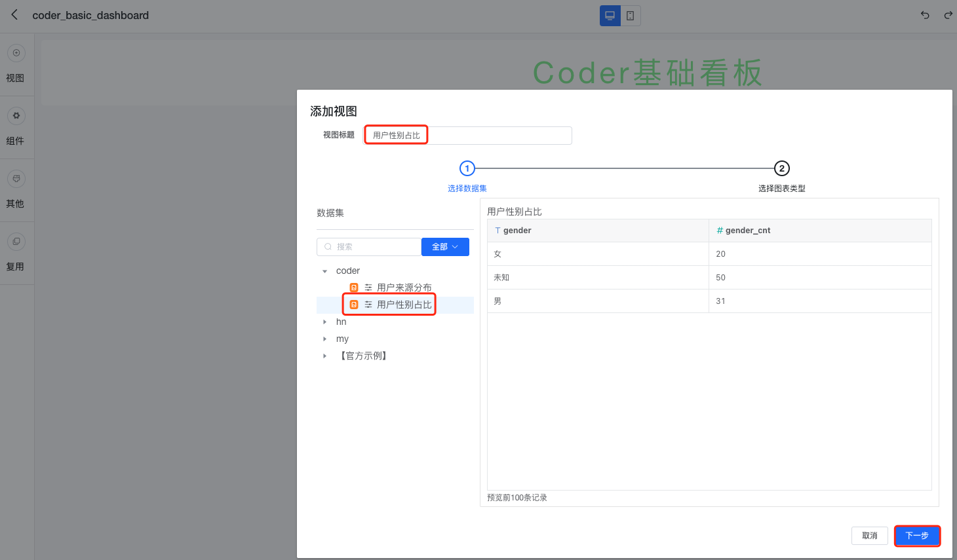Expand the 【官方示例】 folder
Screen dimensions: 957x560
324,356
